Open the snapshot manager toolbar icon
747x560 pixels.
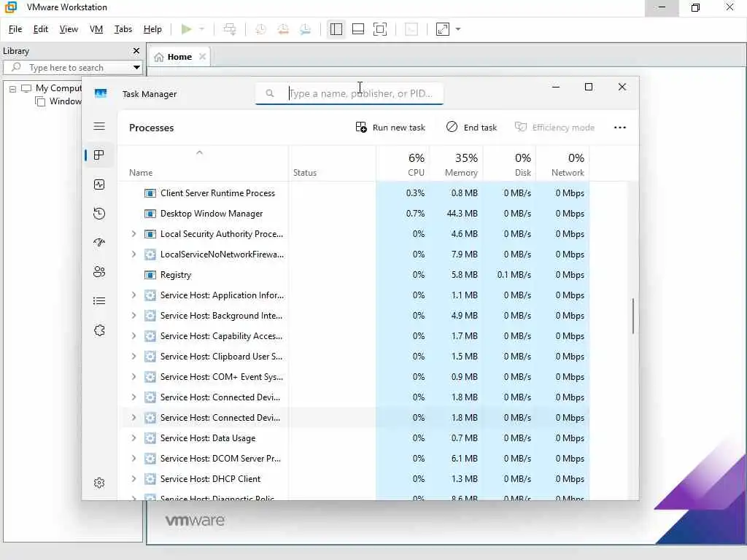(306, 29)
